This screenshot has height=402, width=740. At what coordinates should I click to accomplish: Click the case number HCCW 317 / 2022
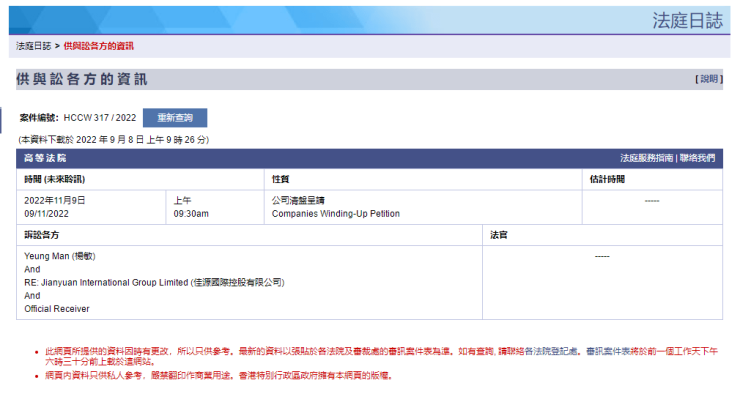[x=99, y=118]
